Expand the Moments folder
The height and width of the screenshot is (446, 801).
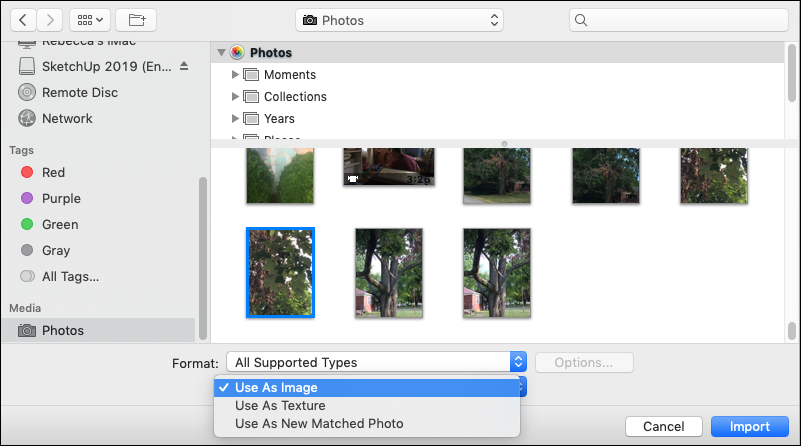click(x=236, y=75)
